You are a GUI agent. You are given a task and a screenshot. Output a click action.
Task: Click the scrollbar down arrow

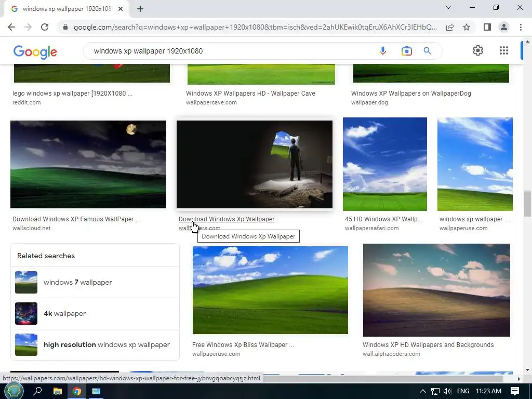tap(527, 370)
